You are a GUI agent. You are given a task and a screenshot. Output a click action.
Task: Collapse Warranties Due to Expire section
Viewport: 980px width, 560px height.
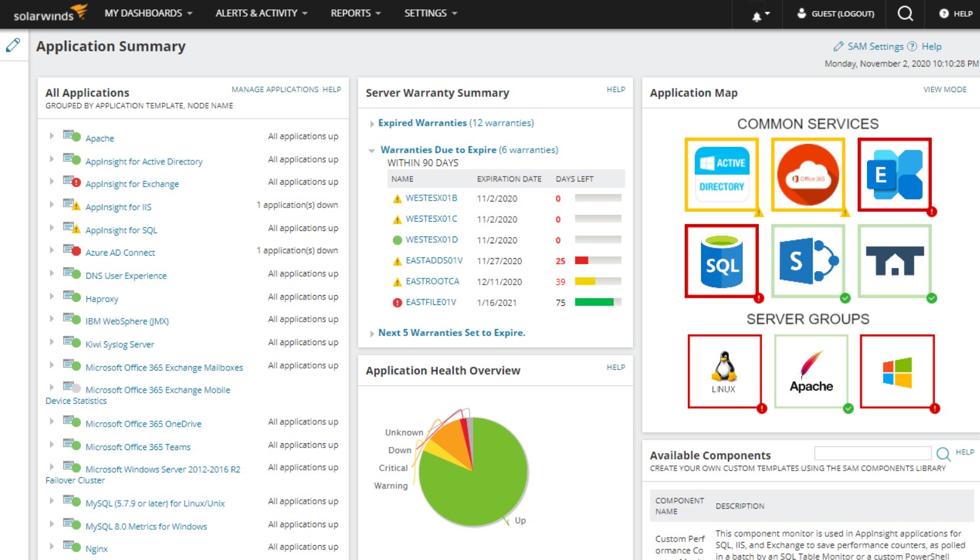(x=372, y=150)
